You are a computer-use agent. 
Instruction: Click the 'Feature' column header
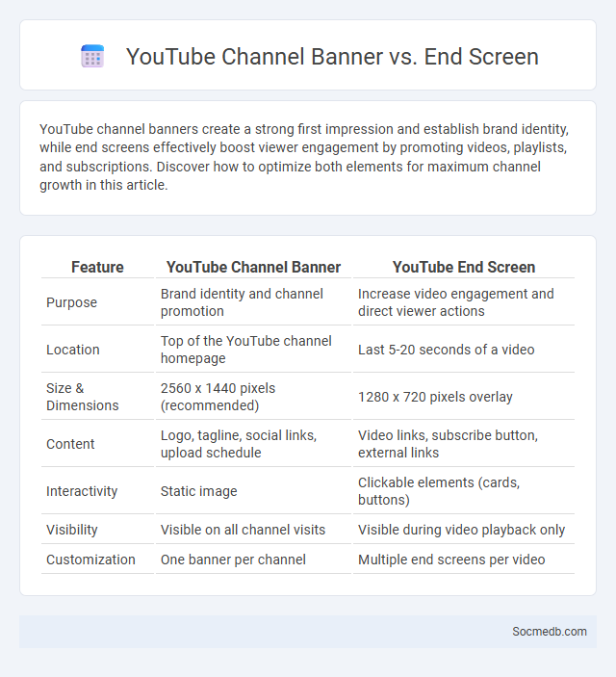97,268
